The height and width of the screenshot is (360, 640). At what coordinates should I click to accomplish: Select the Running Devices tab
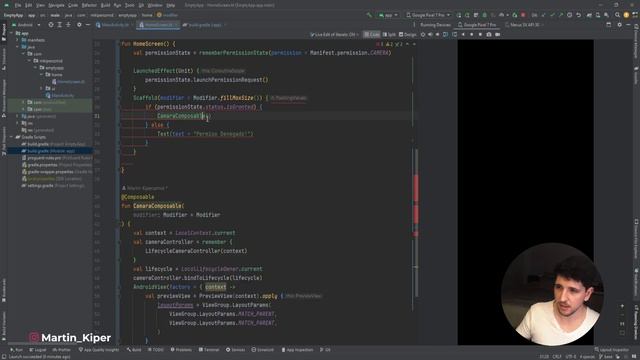(436, 25)
